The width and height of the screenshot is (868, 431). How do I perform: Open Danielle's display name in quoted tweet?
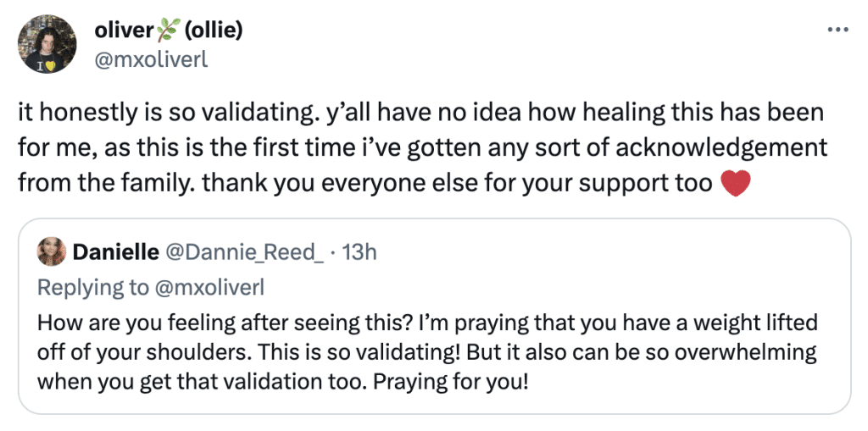114,253
